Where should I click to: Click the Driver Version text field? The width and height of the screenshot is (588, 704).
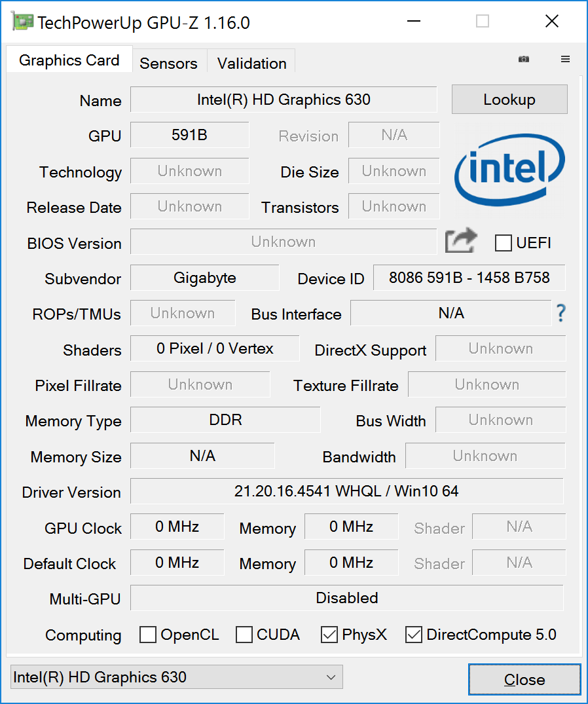346,491
